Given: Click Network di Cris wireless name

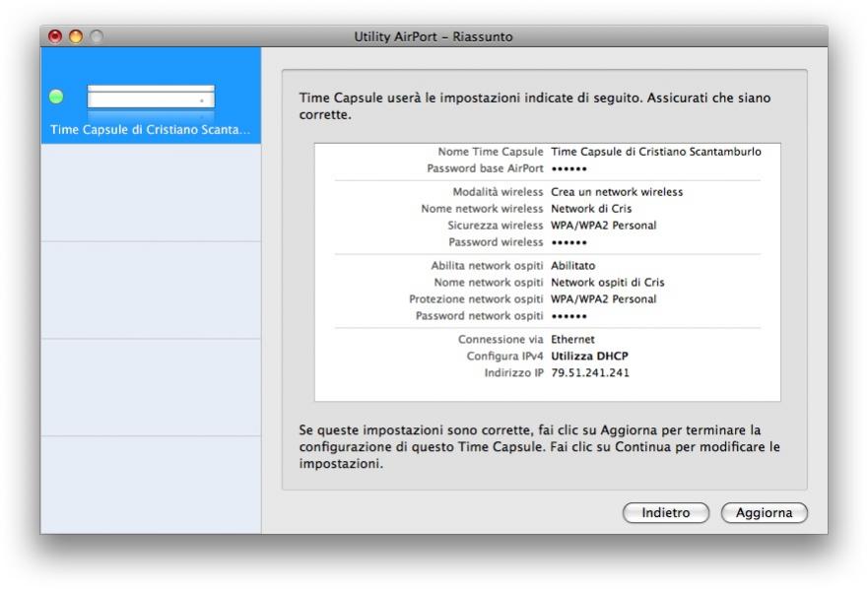Looking at the screenshot, I should [x=591, y=209].
